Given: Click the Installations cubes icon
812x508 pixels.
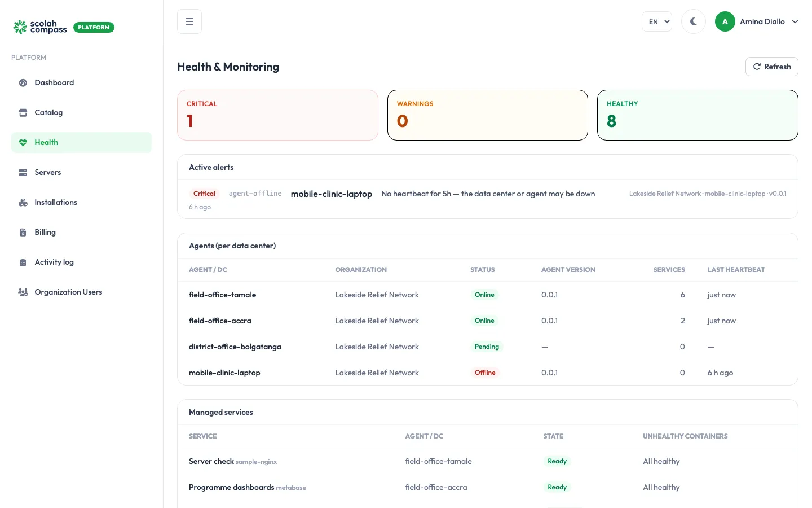Looking at the screenshot, I should pos(23,202).
